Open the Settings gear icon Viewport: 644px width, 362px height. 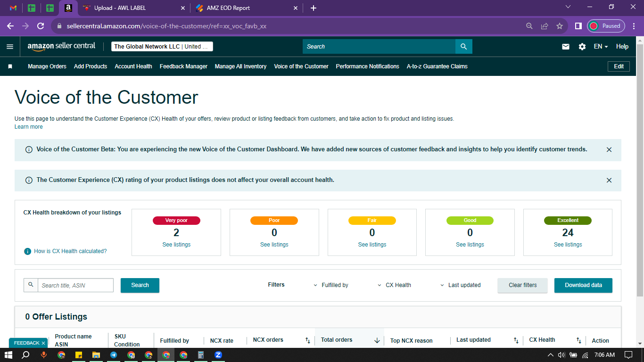point(582,47)
